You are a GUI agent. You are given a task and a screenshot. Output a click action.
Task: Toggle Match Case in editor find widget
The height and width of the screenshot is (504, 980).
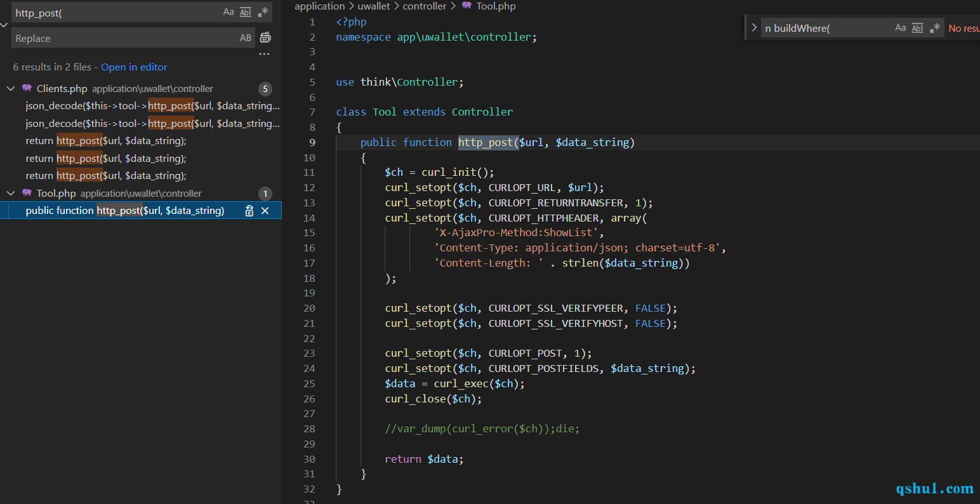(900, 28)
